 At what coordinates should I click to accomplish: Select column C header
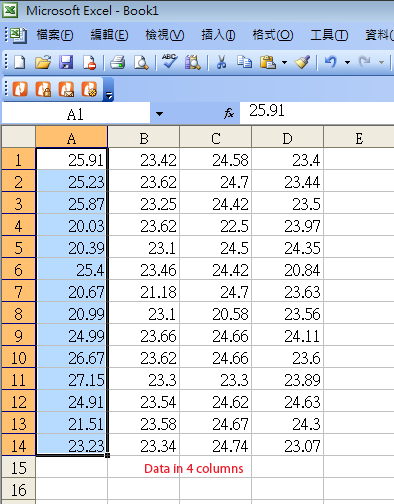(216, 137)
